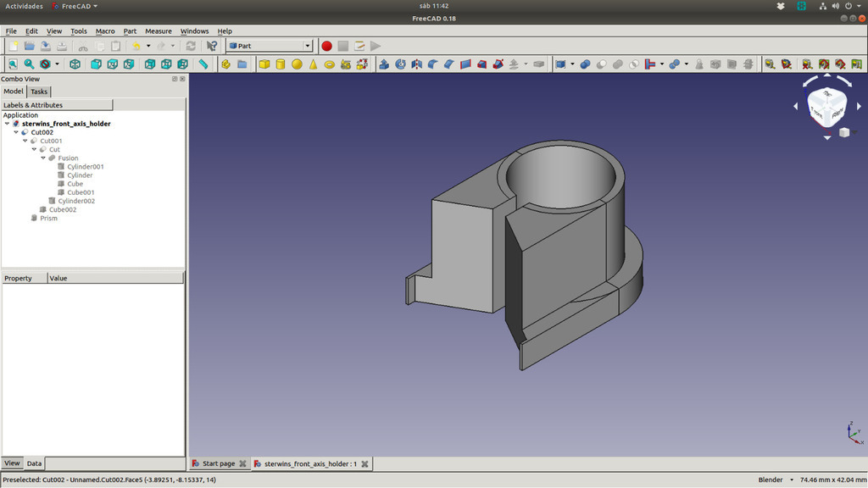This screenshot has width=868, height=488.
Task: Open the Windows menu
Action: (194, 31)
